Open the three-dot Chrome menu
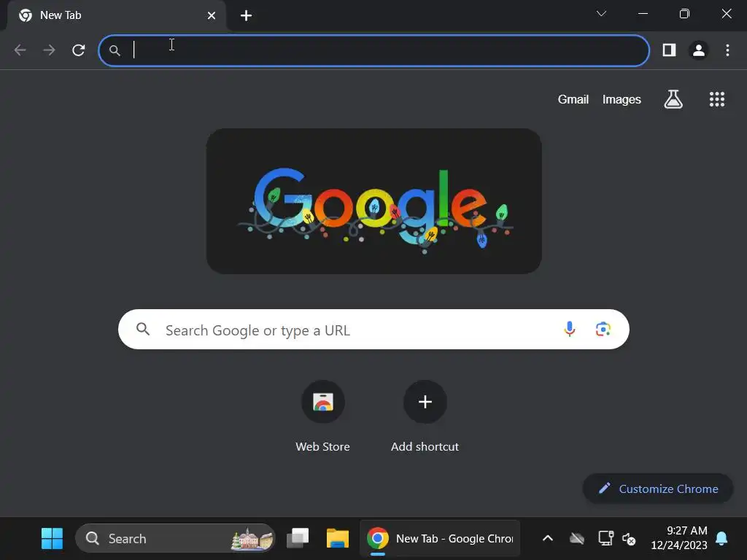Screen dimensions: 747x560 tap(727, 50)
